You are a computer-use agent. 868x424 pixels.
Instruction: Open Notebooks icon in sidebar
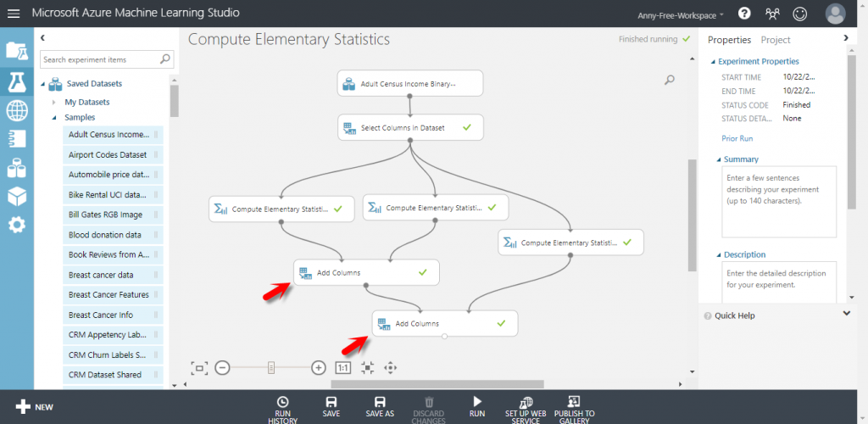pos(17,138)
